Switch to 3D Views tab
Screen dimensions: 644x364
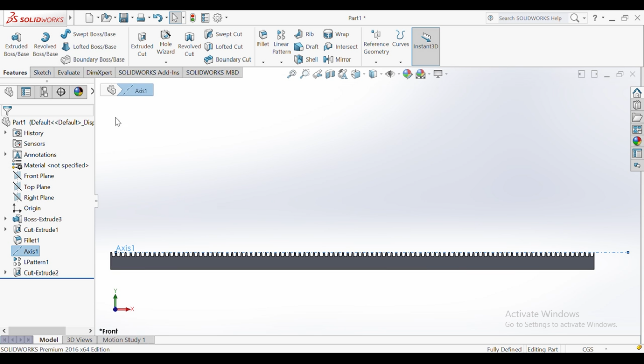(x=80, y=340)
